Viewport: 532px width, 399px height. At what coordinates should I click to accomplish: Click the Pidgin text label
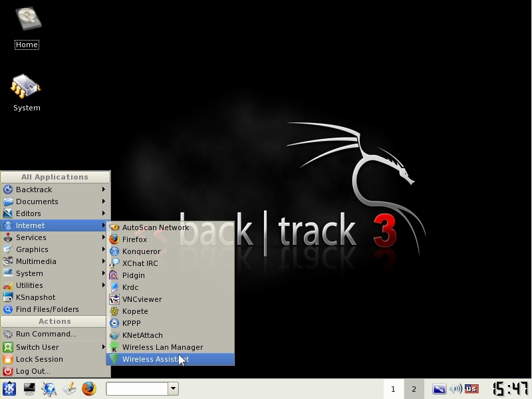134,275
